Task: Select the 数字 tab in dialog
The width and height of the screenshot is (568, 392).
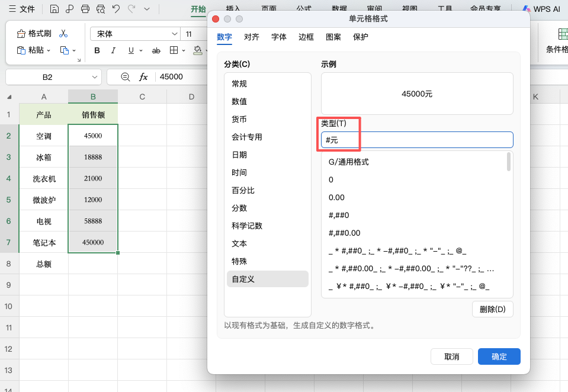Action: tap(224, 37)
